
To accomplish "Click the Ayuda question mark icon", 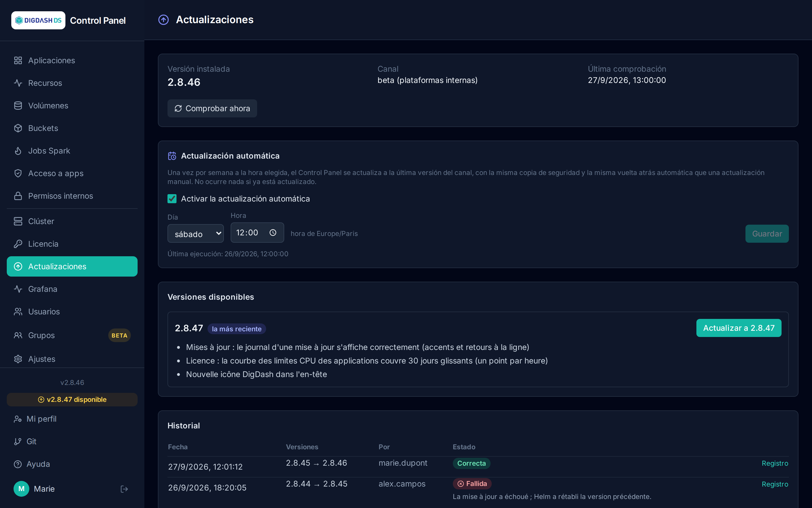I will [18, 464].
